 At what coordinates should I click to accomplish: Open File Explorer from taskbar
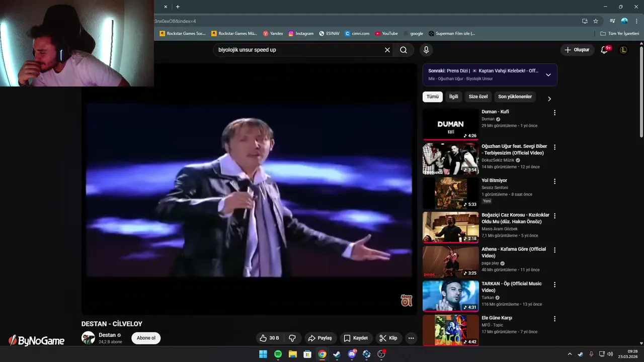click(292, 354)
